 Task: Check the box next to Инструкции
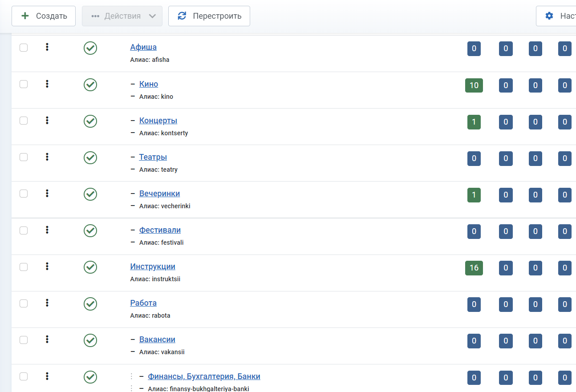24,267
